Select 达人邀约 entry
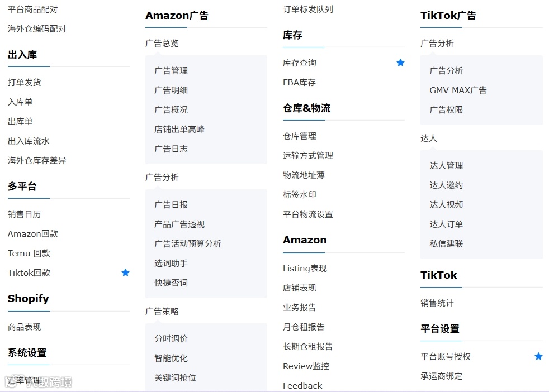 [x=446, y=185]
